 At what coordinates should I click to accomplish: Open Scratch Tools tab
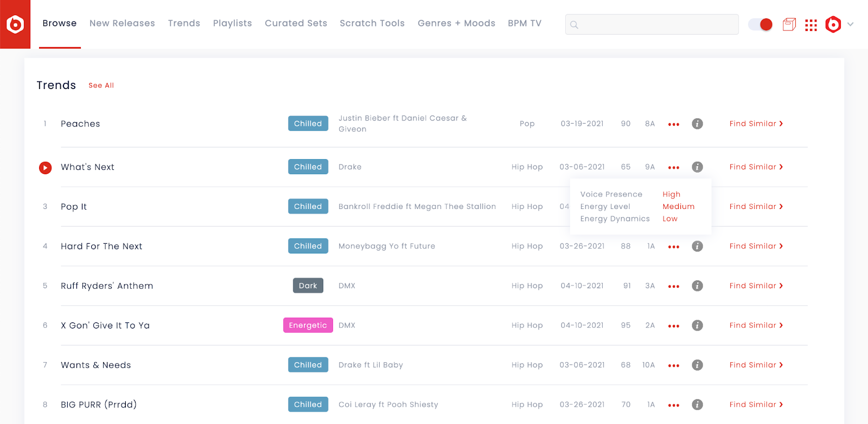pyautogui.click(x=372, y=23)
